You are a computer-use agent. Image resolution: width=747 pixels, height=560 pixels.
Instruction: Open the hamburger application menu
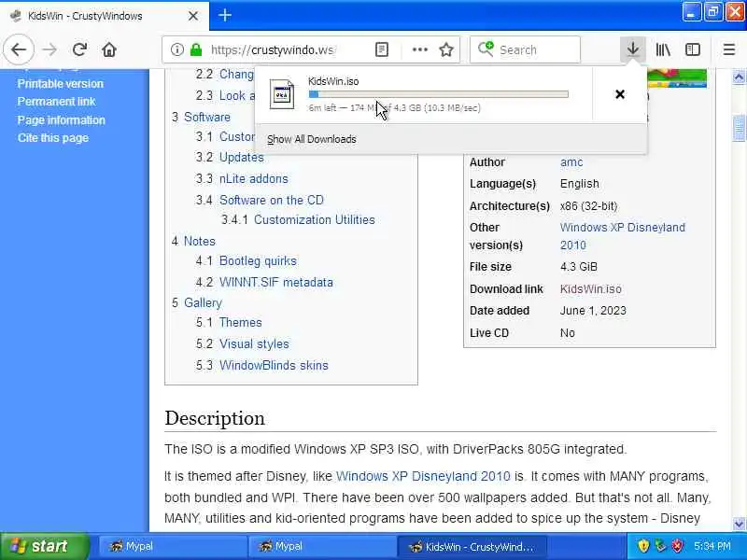pyautogui.click(x=729, y=49)
